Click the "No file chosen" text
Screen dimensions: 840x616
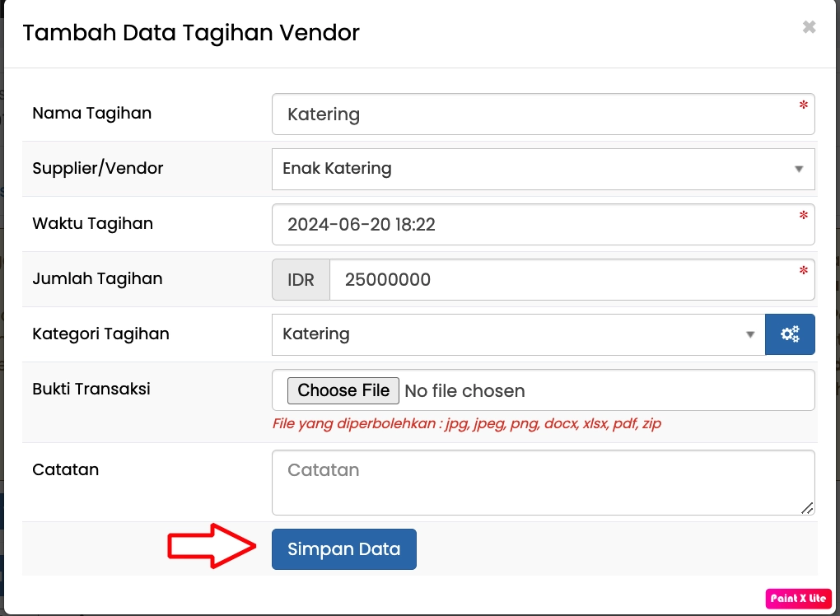[465, 390]
